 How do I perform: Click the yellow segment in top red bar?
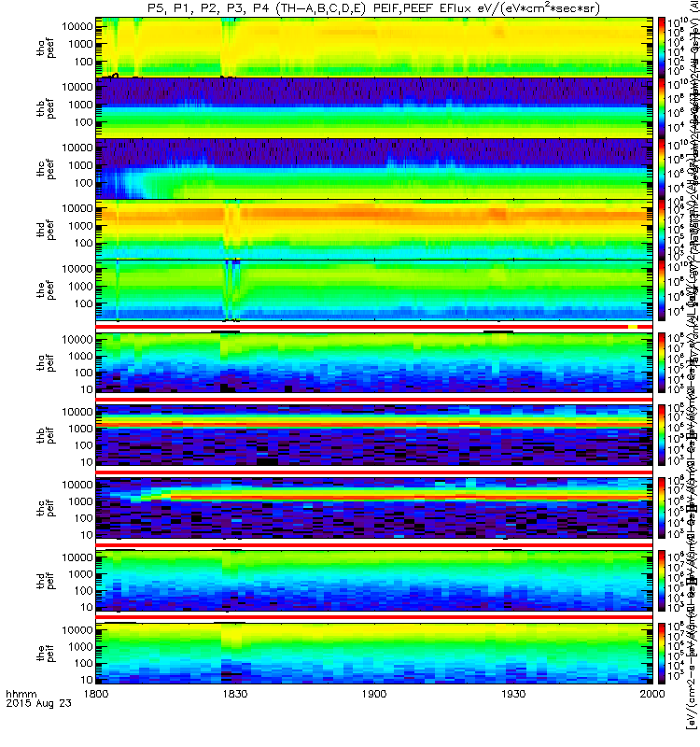pyautogui.click(x=633, y=326)
